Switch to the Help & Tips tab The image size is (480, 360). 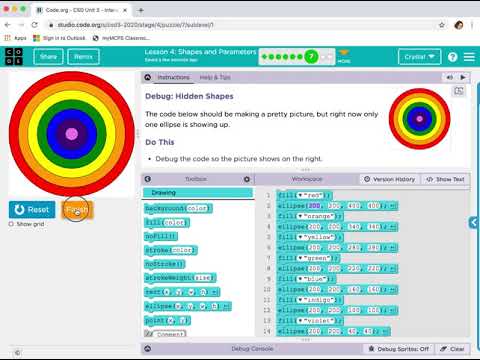[x=215, y=77]
